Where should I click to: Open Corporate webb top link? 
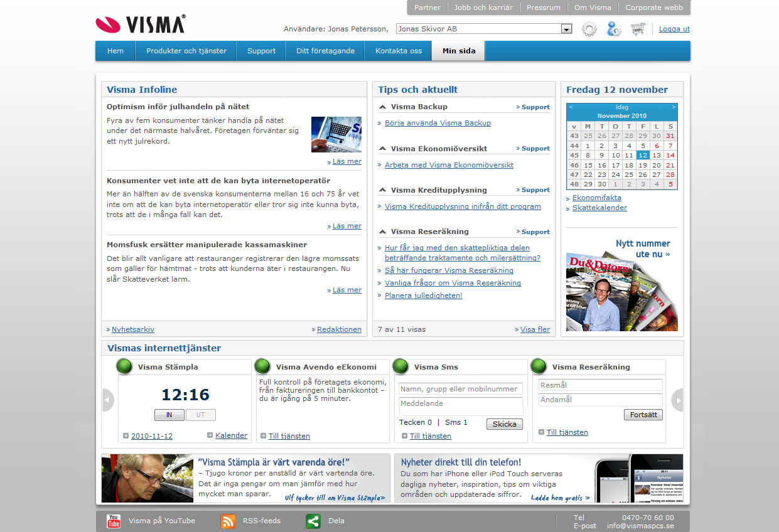654,8
